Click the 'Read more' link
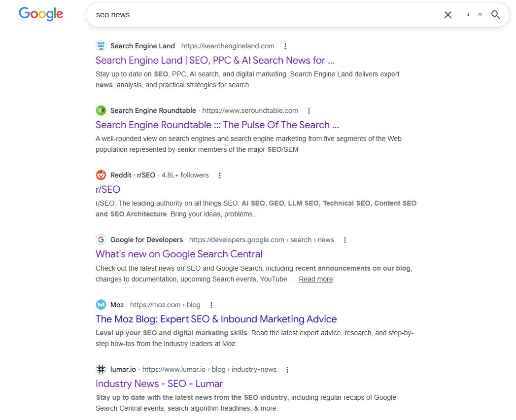The height and width of the screenshot is (420, 516). pos(315,279)
